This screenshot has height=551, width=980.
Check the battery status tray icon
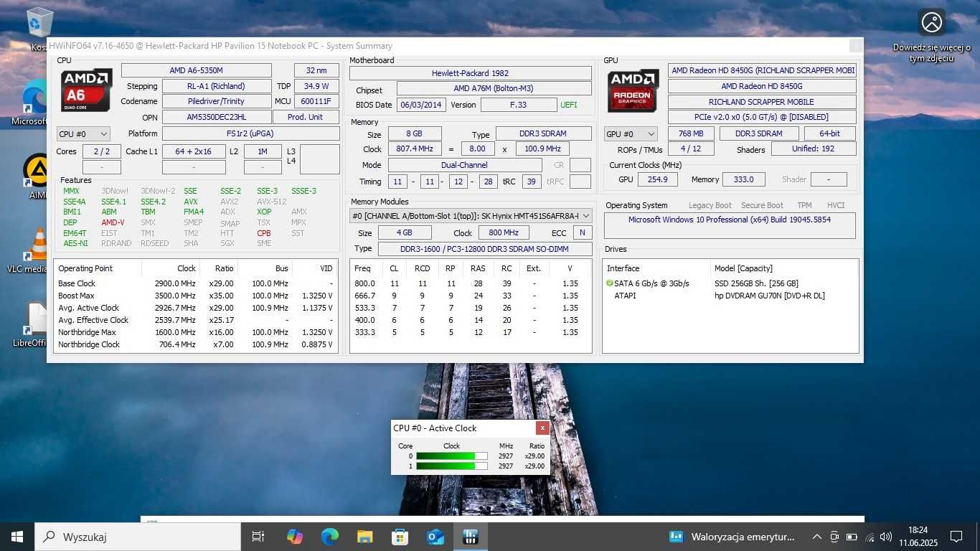[852, 537]
